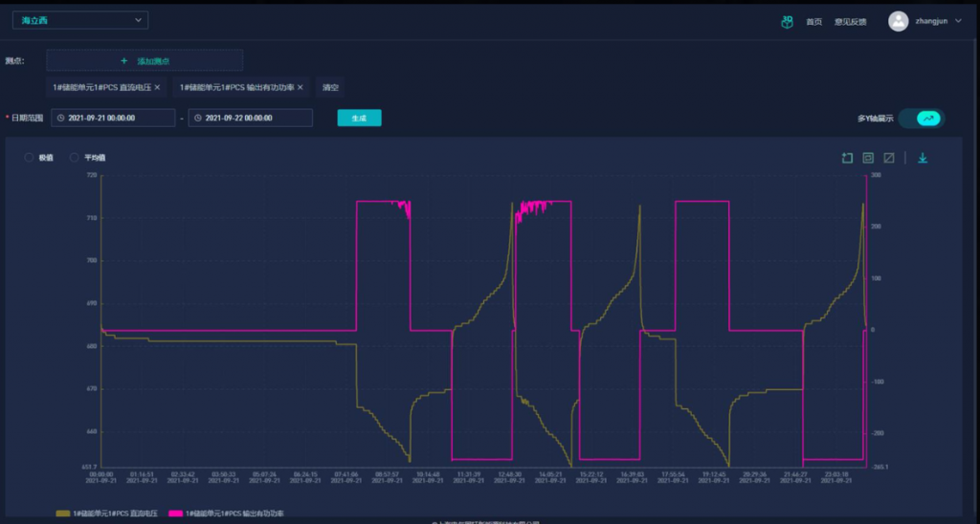The width and height of the screenshot is (980, 524).
Task: Expand the zhangjun account menu arrow
Action: click(958, 21)
